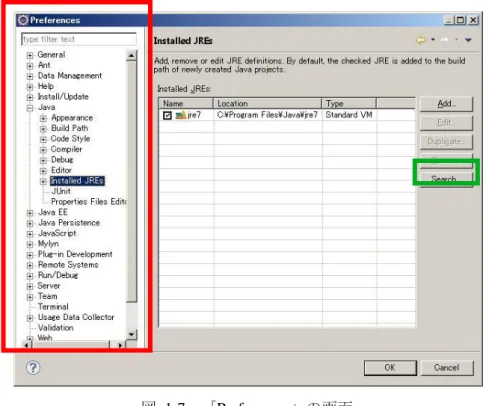
Task: Click the help question mark icon
Action: point(33,368)
